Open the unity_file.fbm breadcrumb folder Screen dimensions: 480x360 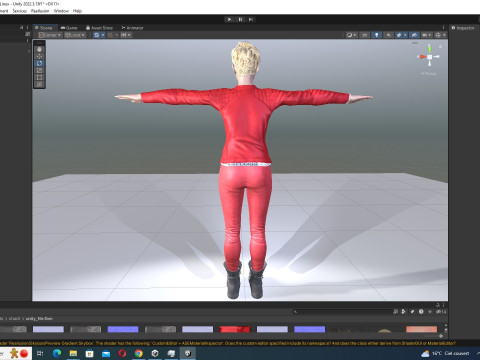coord(39,319)
